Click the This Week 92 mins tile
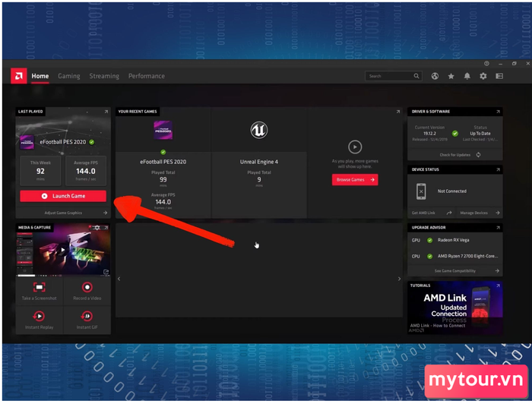The image size is (532, 404). (x=40, y=171)
